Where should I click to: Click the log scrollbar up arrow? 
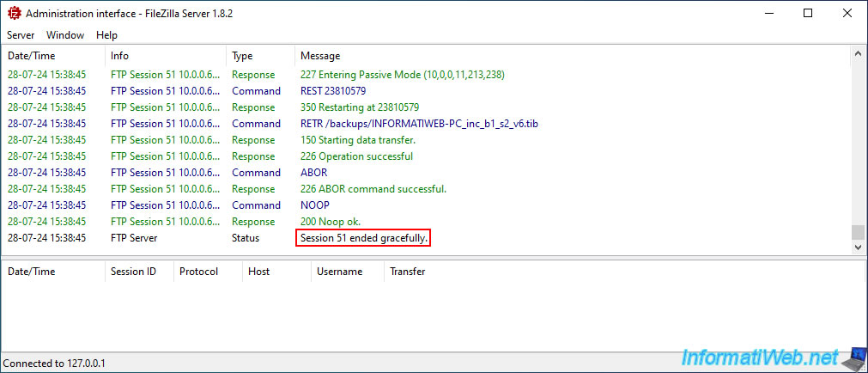point(858,54)
